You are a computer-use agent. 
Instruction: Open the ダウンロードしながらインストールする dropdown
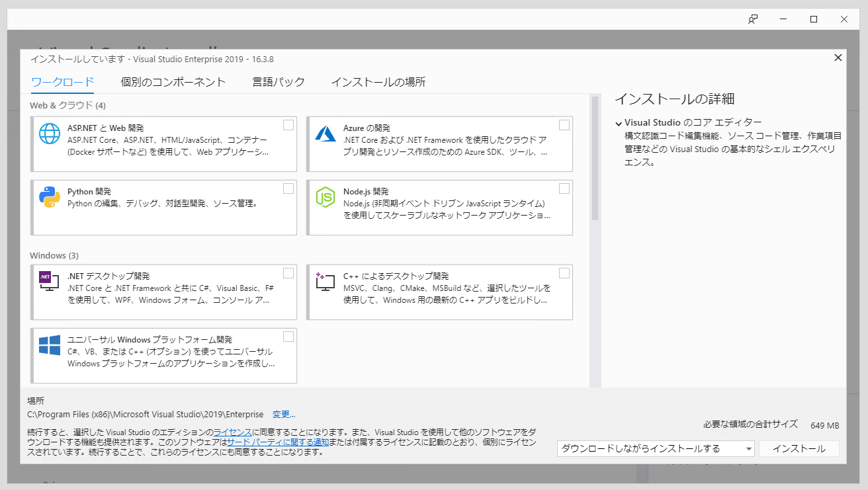(x=656, y=448)
